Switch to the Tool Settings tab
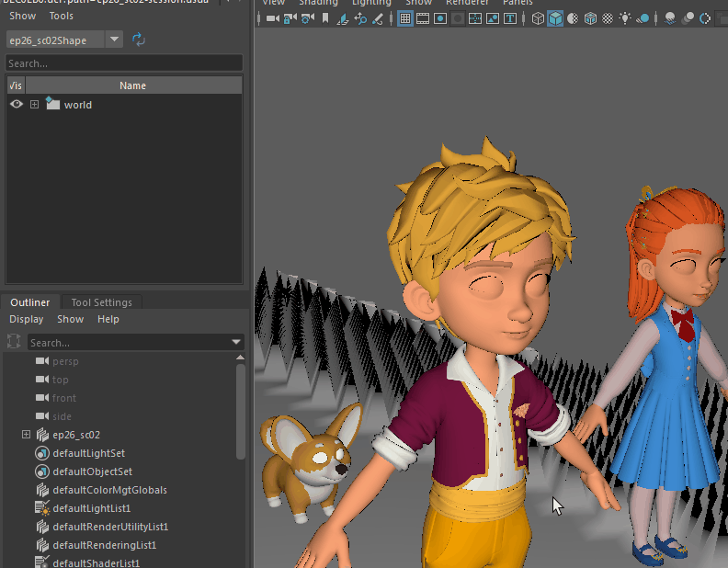This screenshot has height=568, width=728. 101,302
